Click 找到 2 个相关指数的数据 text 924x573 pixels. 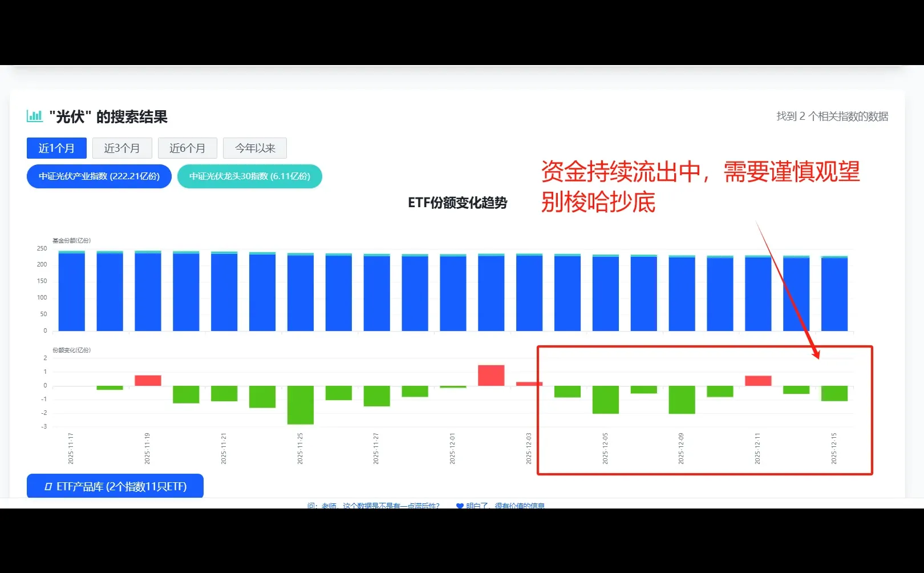point(832,116)
